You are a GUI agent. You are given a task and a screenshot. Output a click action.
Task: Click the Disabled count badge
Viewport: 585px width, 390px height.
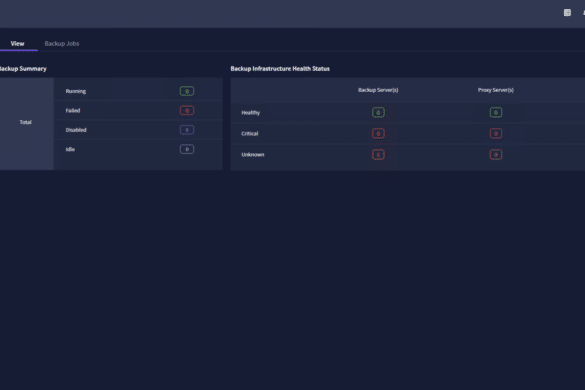pos(187,130)
